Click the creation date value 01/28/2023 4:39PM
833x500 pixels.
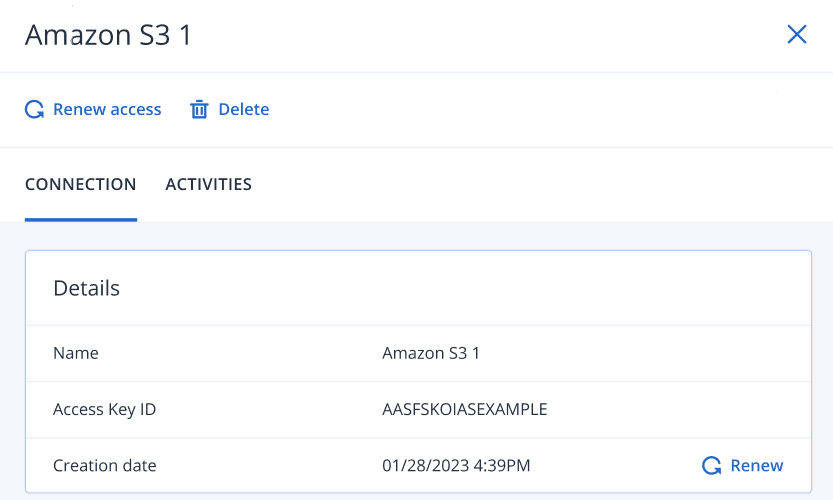[456, 466]
